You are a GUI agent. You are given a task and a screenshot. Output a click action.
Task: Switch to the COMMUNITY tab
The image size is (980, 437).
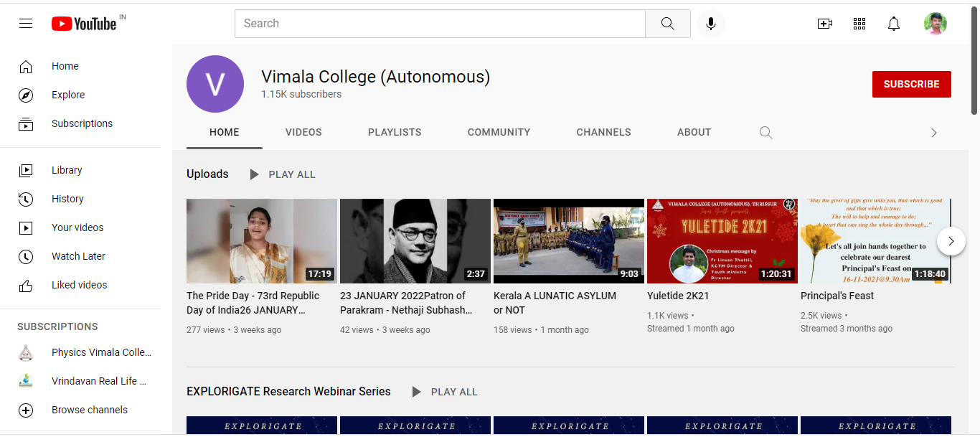pos(499,133)
